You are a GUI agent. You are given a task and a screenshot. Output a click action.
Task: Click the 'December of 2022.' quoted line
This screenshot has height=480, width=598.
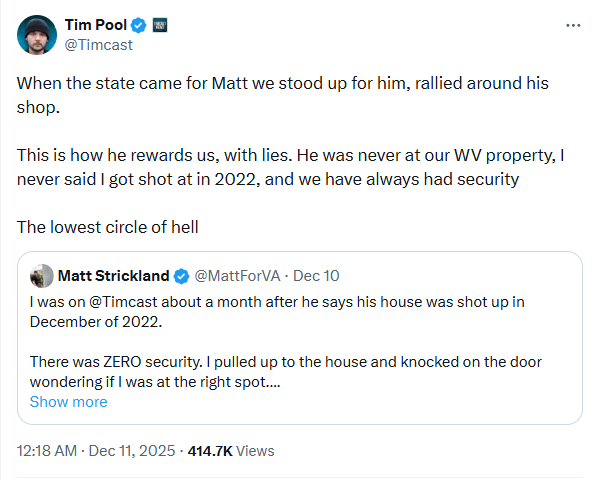pos(96,322)
